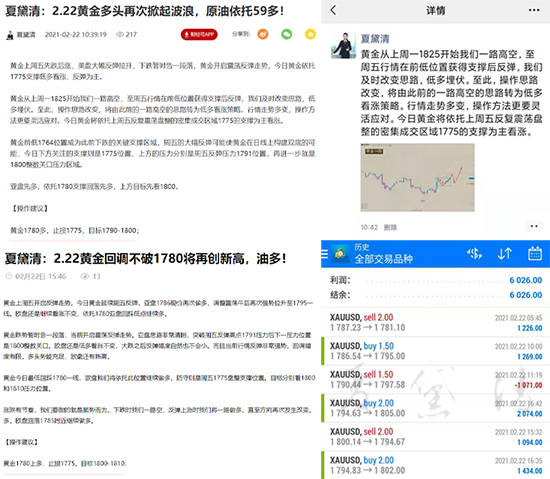
Task: Tap the app logo icon in the history bar
Action: (x=340, y=253)
